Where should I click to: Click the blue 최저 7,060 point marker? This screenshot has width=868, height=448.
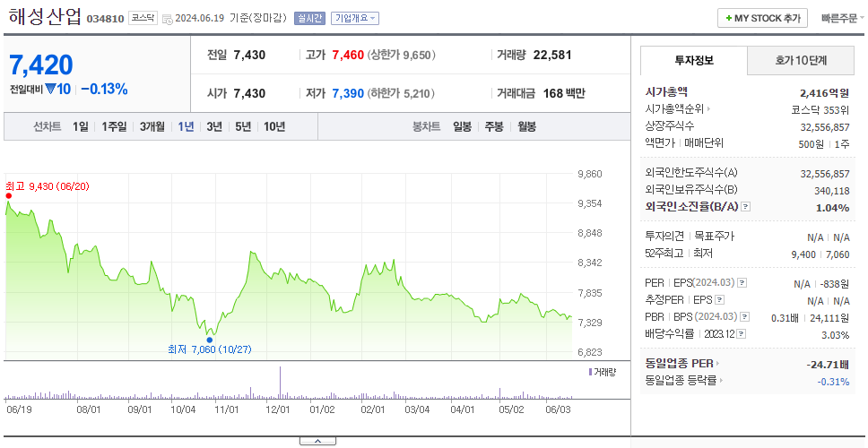pyautogui.click(x=209, y=340)
